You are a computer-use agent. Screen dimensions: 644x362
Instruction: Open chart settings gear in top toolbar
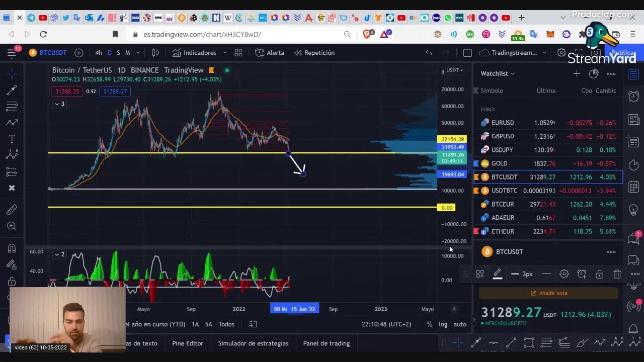pos(561,52)
